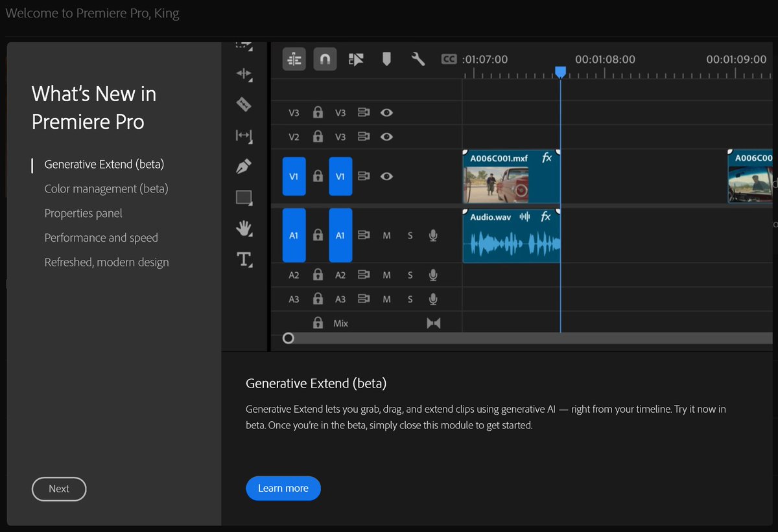Viewport: 778px width, 532px height.
Task: Select the Type tool
Action: click(x=244, y=259)
